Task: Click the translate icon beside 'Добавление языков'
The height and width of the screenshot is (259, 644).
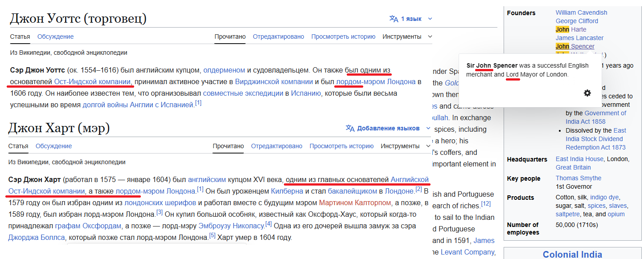Action: pos(350,128)
